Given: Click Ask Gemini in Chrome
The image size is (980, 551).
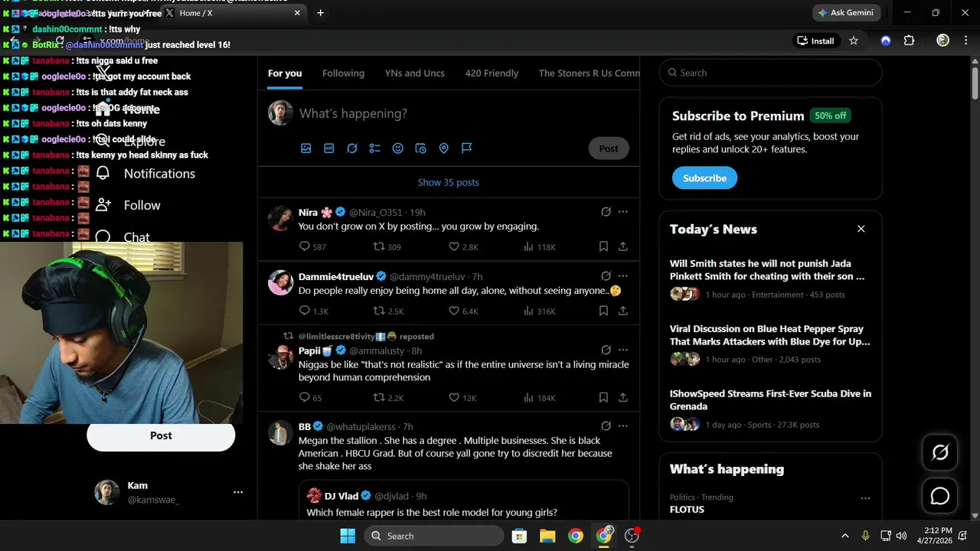Looking at the screenshot, I should click(845, 13).
